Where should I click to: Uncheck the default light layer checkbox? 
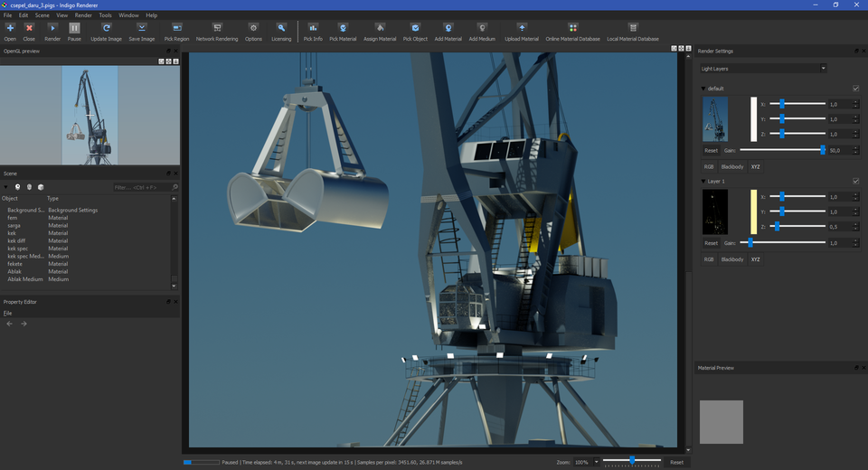(855, 89)
